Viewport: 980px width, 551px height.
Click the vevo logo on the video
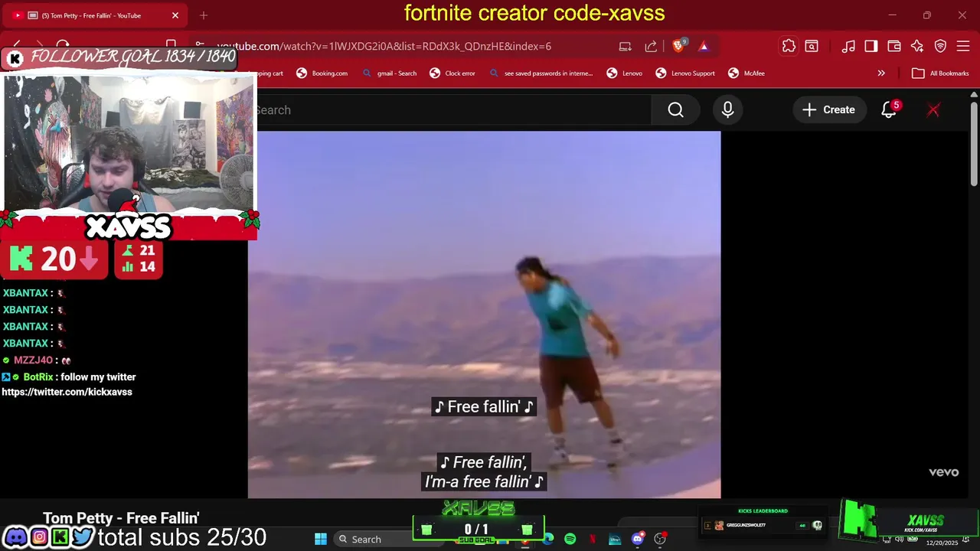pos(943,472)
